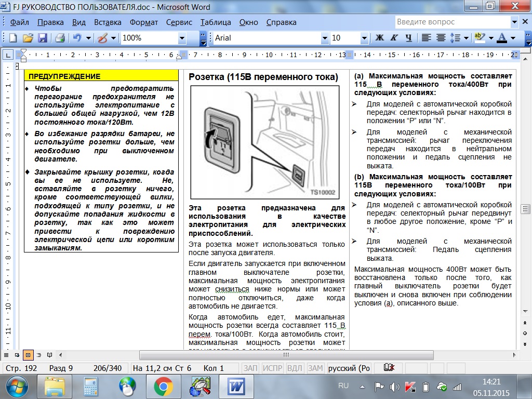
Task: Click the spelling status book icon
Action: click(x=388, y=368)
